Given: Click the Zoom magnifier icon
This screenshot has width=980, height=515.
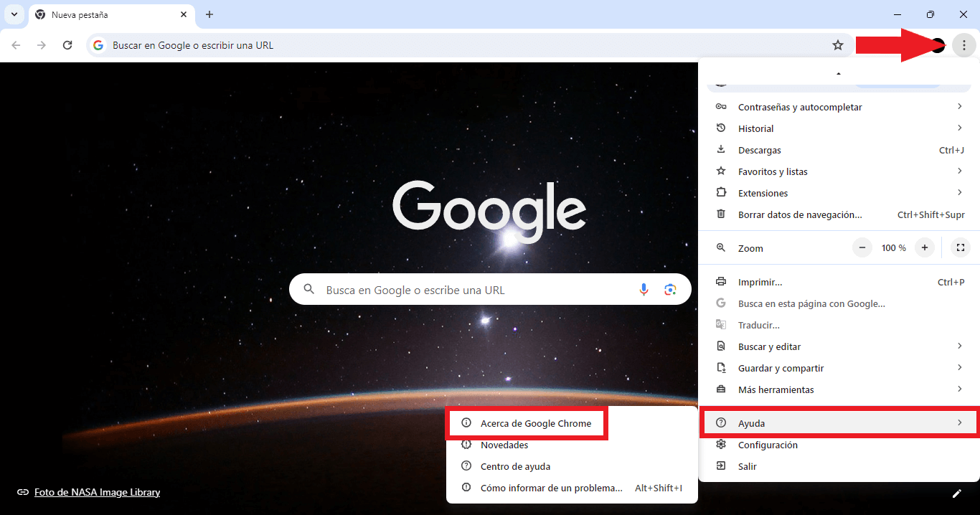Looking at the screenshot, I should [x=722, y=247].
